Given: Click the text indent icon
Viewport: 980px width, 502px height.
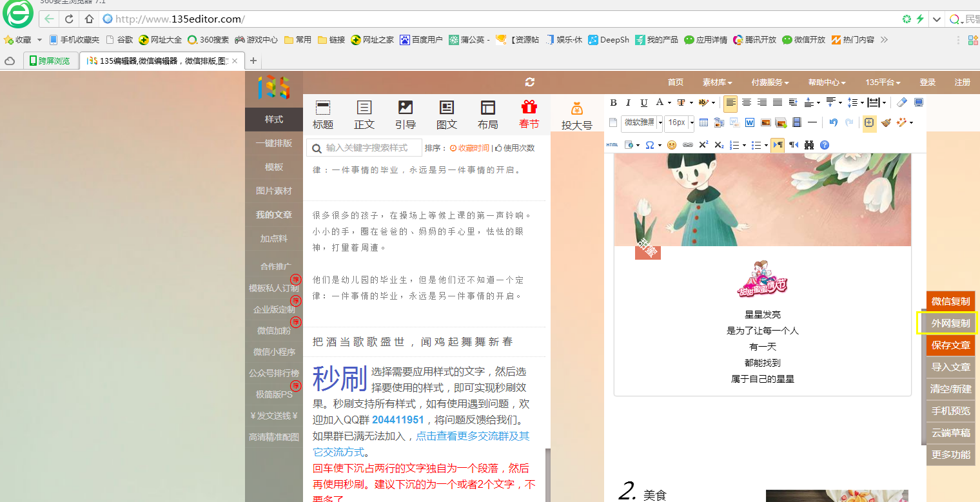Looking at the screenshot, I should (x=794, y=102).
